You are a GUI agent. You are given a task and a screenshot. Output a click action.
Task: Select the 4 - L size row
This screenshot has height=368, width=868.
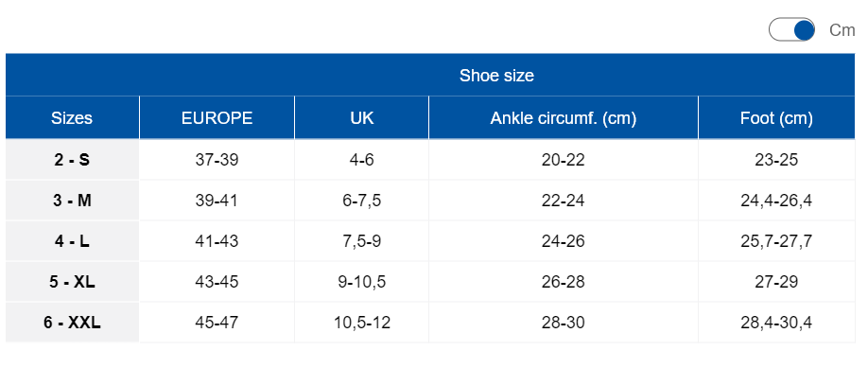(430, 241)
